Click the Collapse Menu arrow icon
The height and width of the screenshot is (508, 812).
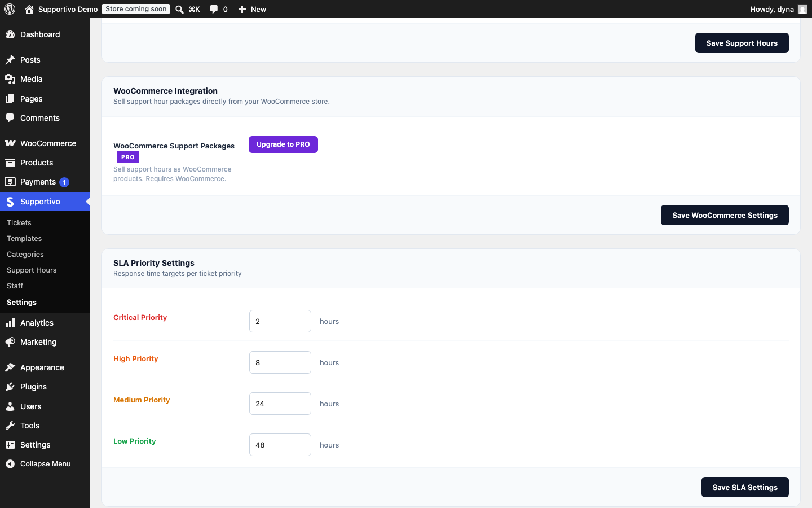pyautogui.click(x=10, y=464)
